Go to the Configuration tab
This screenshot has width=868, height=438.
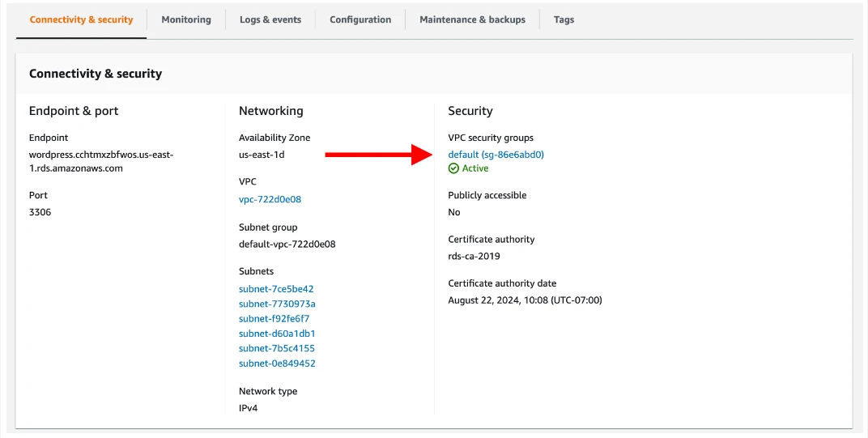(360, 19)
